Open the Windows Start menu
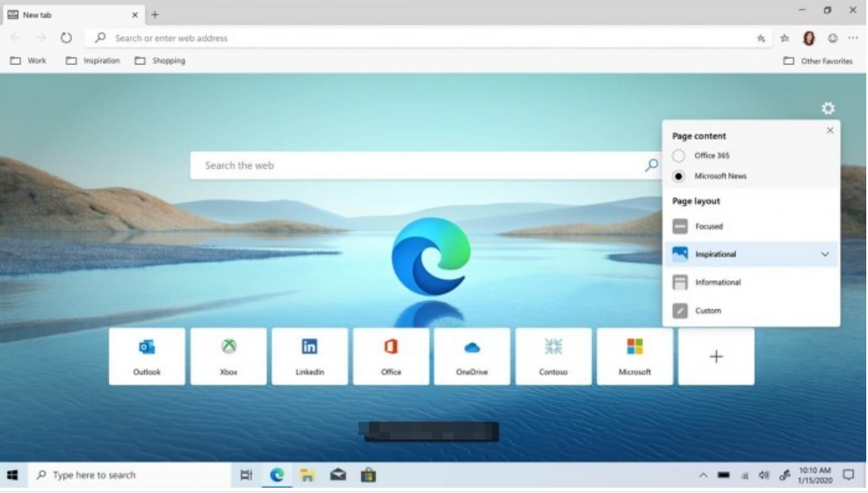This screenshot has width=868, height=493. [12, 475]
